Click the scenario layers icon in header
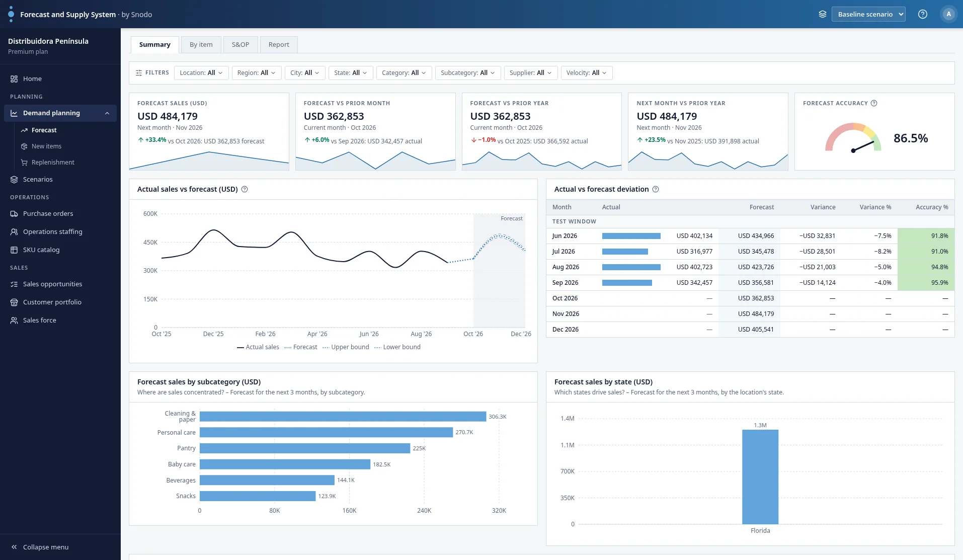This screenshot has width=963, height=560. [x=823, y=14]
